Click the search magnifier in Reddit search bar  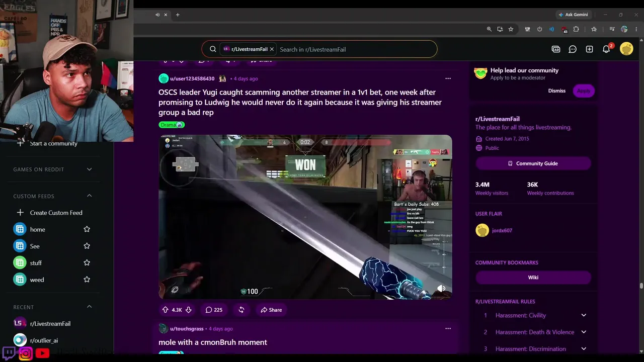213,49
